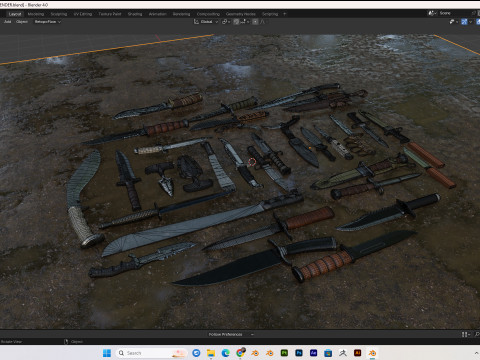Add a new workspace with plus button
This screenshot has height=360, width=480.
[284, 14]
